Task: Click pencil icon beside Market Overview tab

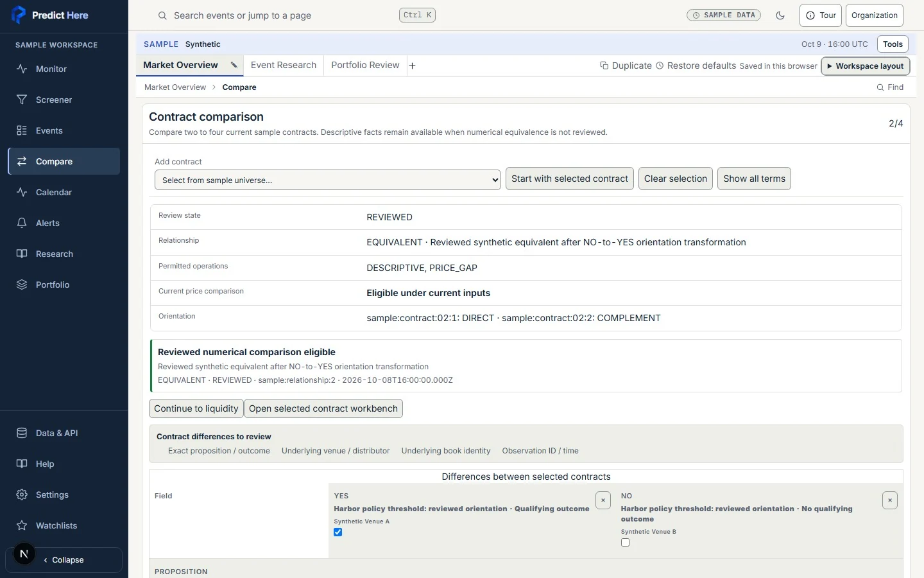Action: pos(234,65)
